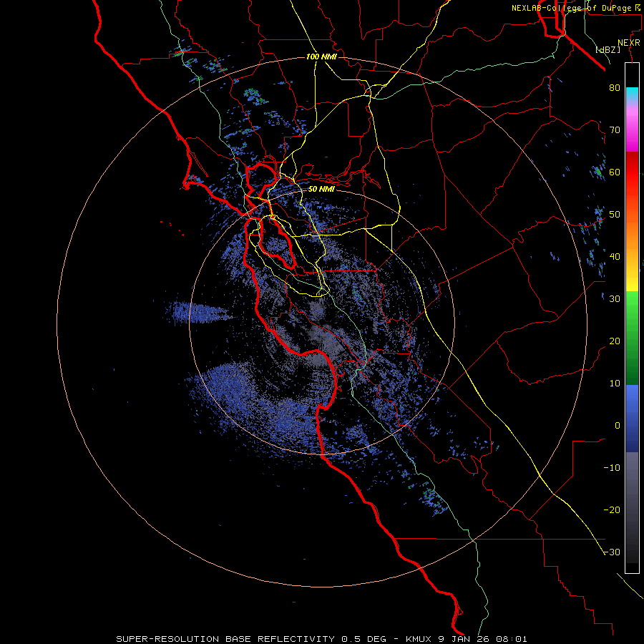
Task: Click the 08:01 timestamp in the caption
Action: (511, 639)
